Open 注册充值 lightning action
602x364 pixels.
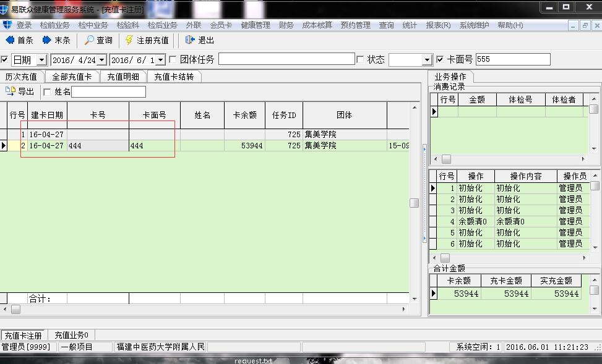coord(147,40)
